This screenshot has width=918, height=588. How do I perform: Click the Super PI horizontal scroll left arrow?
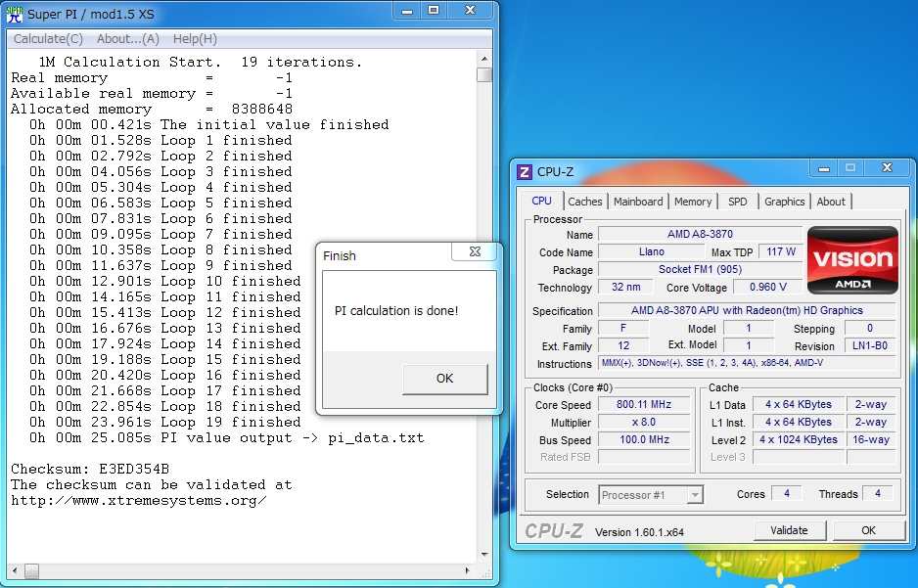(x=15, y=570)
